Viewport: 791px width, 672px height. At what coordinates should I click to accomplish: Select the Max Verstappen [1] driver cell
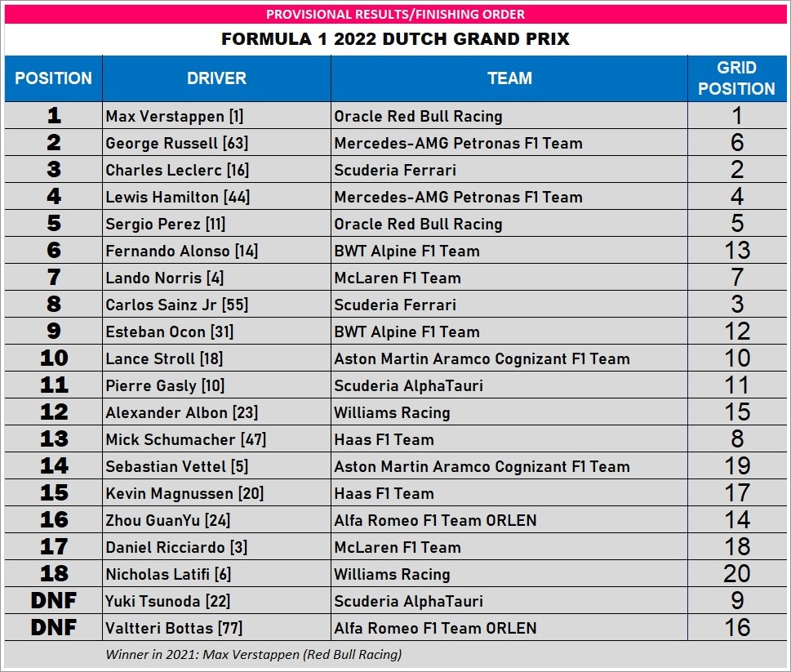click(216, 116)
